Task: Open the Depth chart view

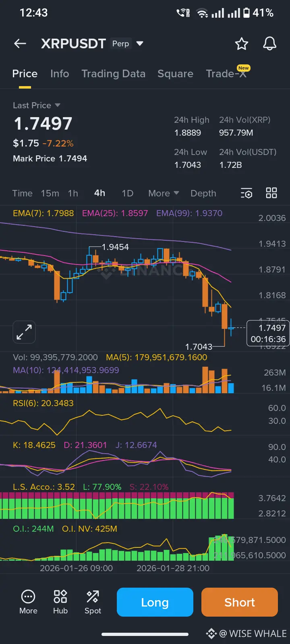Action: (x=203, y=194)
